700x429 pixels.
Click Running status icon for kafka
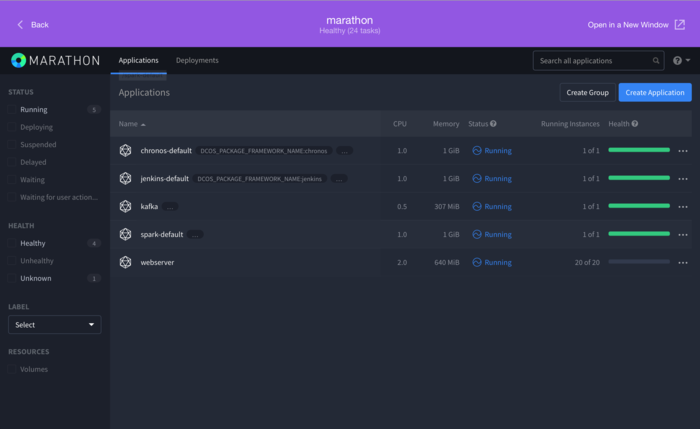477,206
